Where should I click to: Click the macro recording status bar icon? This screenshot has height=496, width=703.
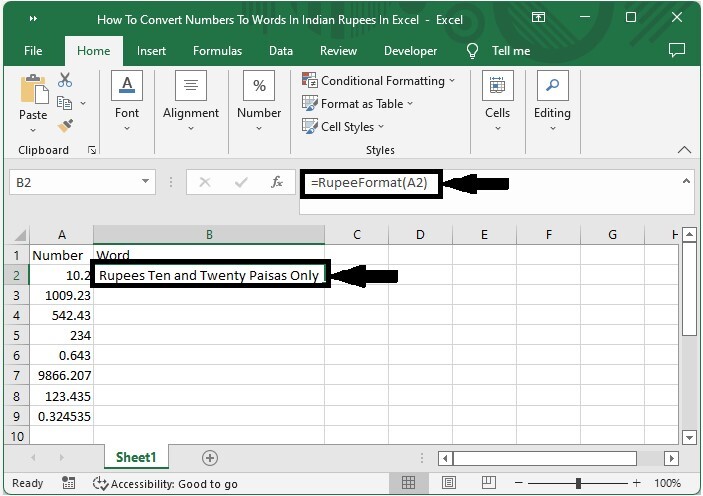(x=69, y=483)
